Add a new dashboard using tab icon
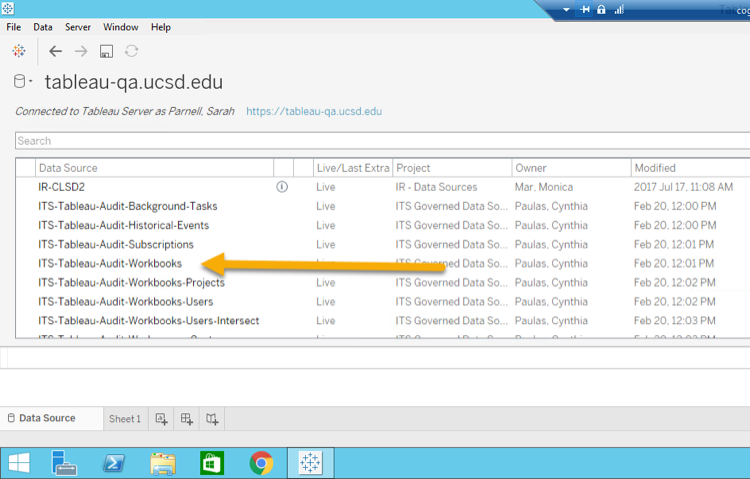Screen dimensions: 750x479 [x=187, y=419]
